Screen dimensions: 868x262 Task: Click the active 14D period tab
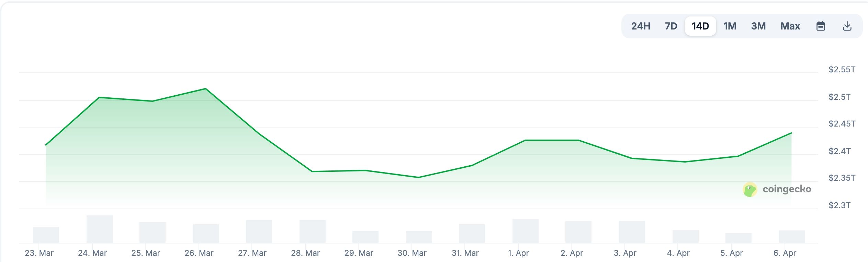coord(701,26)
